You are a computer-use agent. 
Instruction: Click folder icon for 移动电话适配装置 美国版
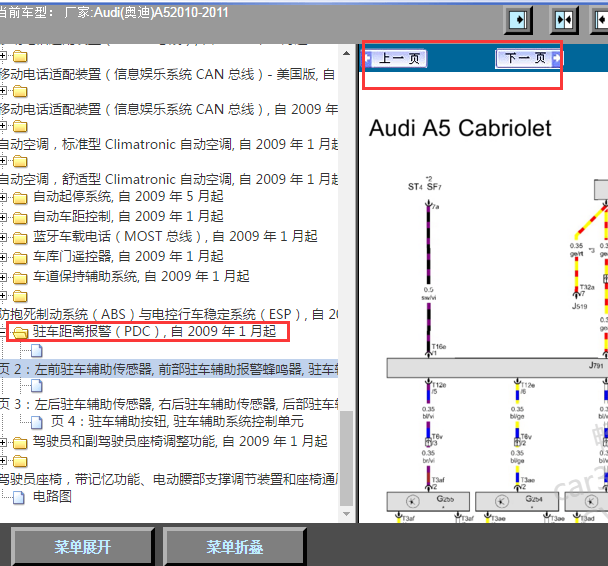coord(20,57)
